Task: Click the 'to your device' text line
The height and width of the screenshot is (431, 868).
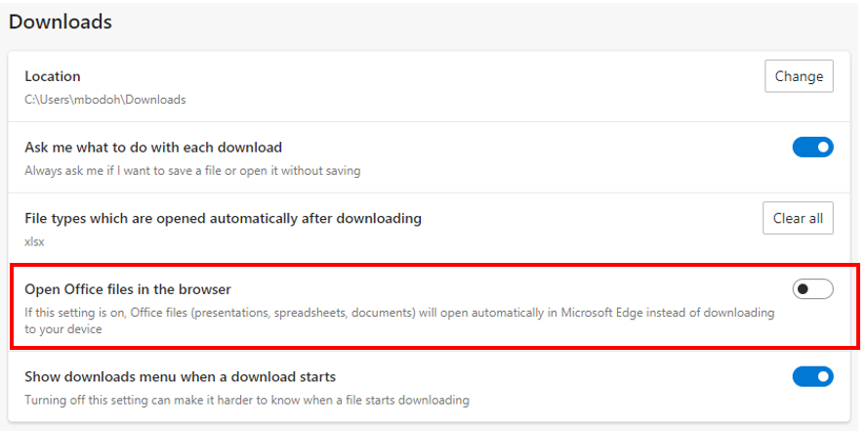Action: [63, 329]
